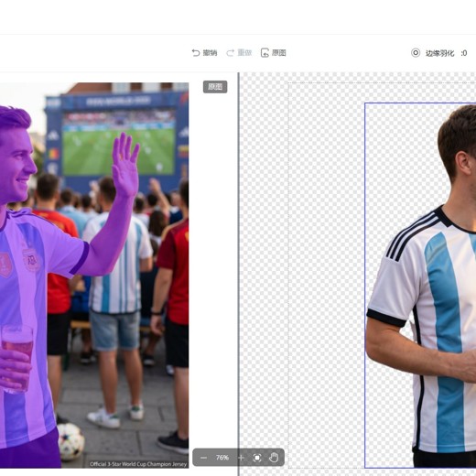The image size is (476, 476).
Task: Click the greyed-out redo arrow icon
Action: coord(230,53)
